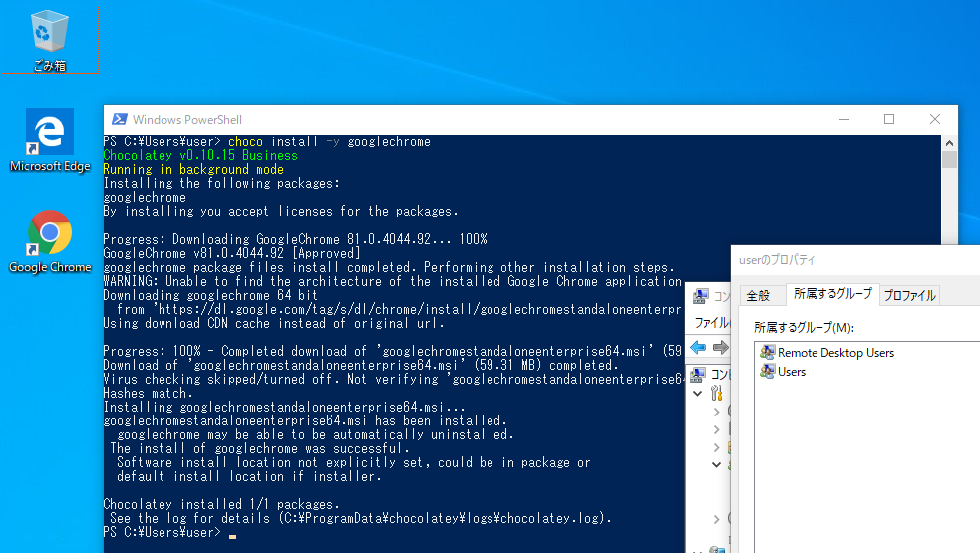Click the PowerShell vertical scrollbar thumb
The image size is (980, 553).
click(x=949, y=160)
